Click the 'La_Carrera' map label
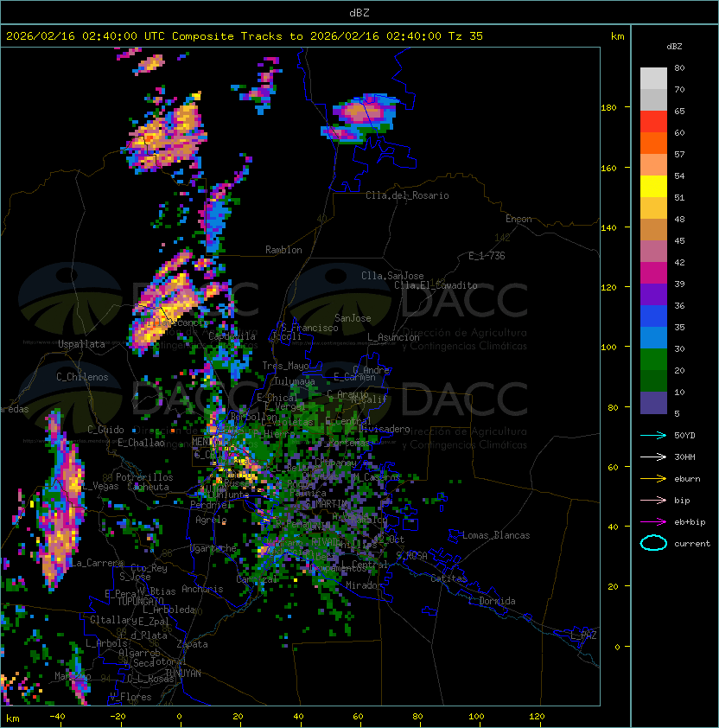This screenshot has height=728, width=719. [x=97, y=563]
